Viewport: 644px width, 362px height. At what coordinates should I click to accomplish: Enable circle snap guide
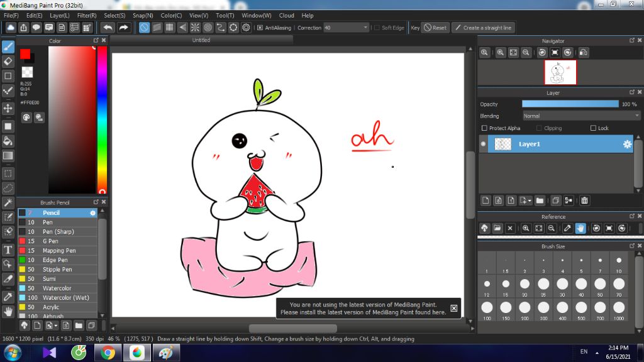pos(208,28)
